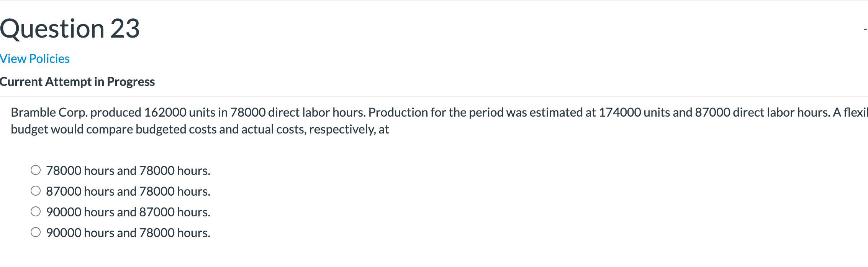Image resolution: width=868 pixels, height=267 pixels.
Task: Select the radio button for 90000 hours and 87000 hours
Action: (36, 211)
